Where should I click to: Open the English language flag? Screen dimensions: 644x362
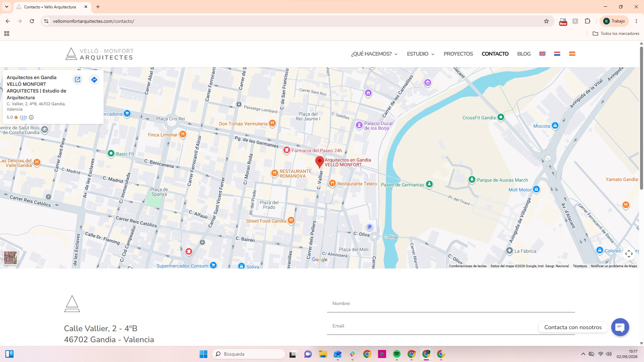tap(542, 54)
